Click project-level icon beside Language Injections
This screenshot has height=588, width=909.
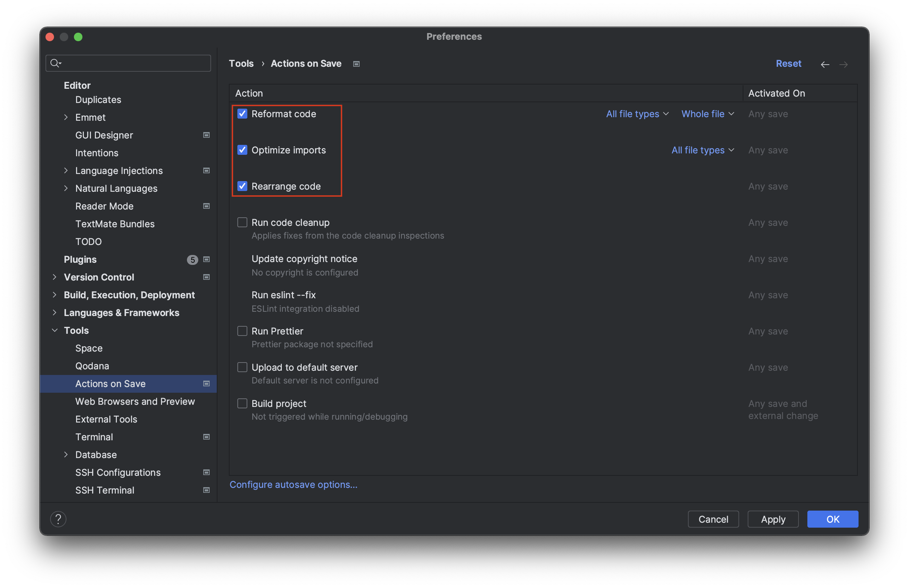pyautogui.click(x=206, y=170)
